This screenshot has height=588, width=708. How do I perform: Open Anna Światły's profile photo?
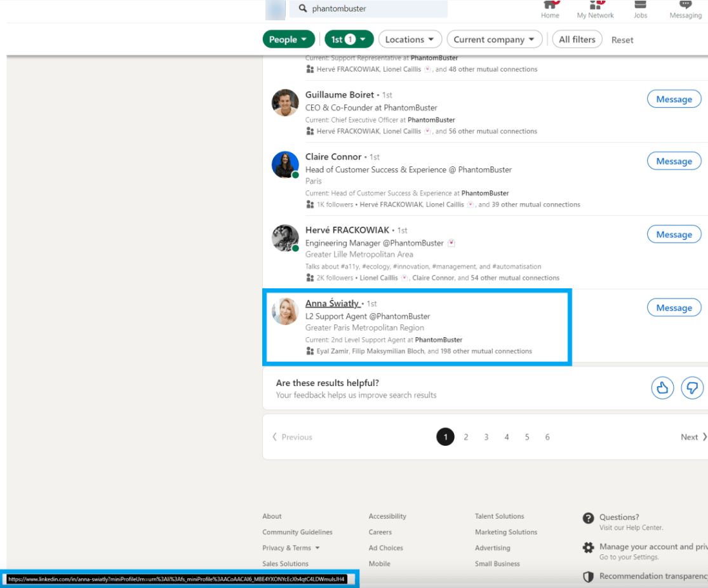coord(285,311)
